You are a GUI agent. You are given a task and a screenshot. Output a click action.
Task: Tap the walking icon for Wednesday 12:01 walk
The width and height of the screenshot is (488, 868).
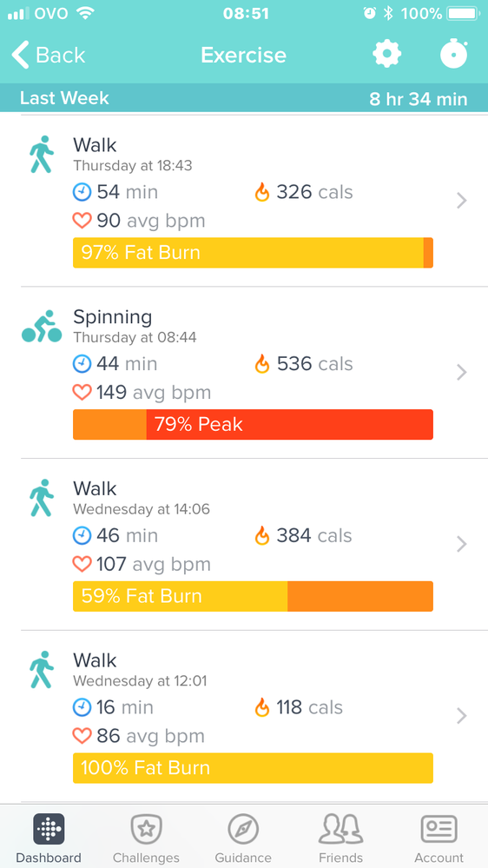pyautogui.click(x=42, y=669)
